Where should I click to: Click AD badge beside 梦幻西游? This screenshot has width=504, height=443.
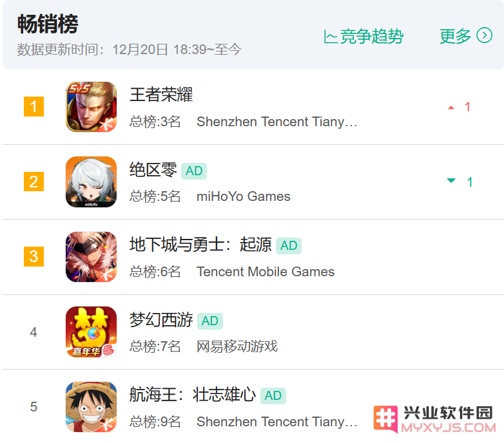(209, 321)
